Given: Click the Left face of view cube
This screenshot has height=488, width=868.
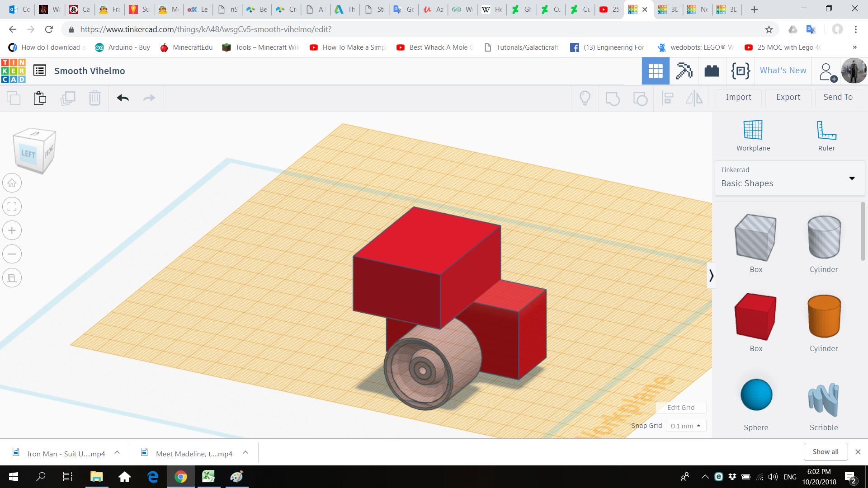Looking at the screenshot, I should tap(28, 154).
